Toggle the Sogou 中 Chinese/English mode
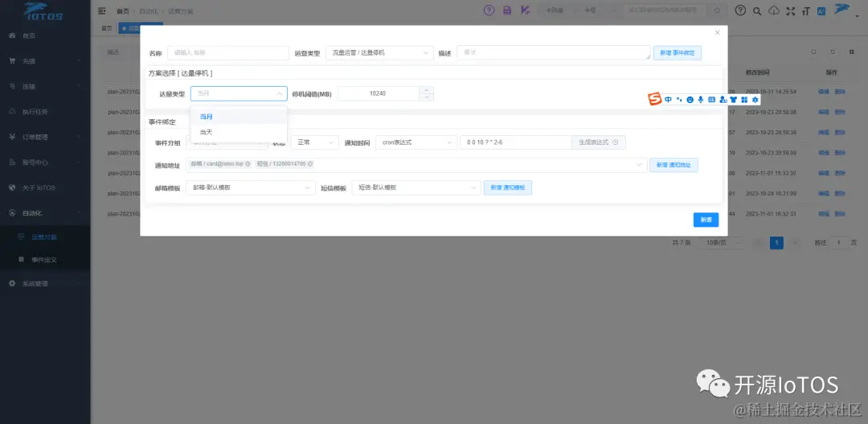 coord(669,100)
